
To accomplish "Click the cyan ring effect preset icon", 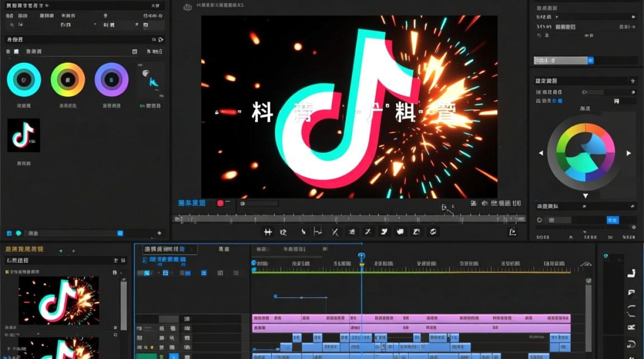I will click(24, 79).
